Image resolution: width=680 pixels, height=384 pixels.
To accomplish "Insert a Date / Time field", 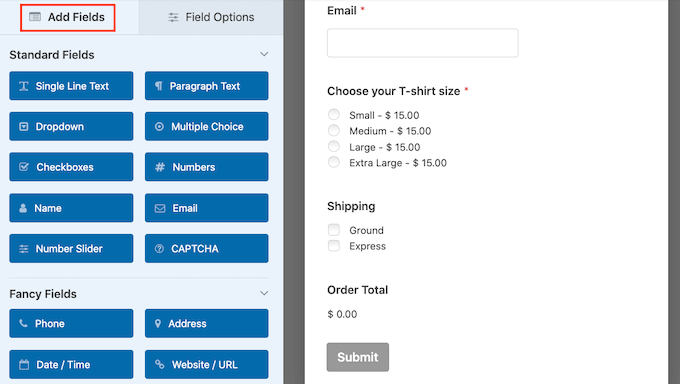I will (x=71, y=364).
